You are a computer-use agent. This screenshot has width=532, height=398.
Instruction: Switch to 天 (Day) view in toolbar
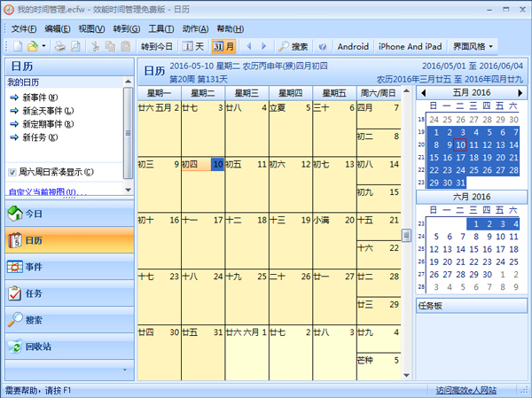(x=193, y=46)
